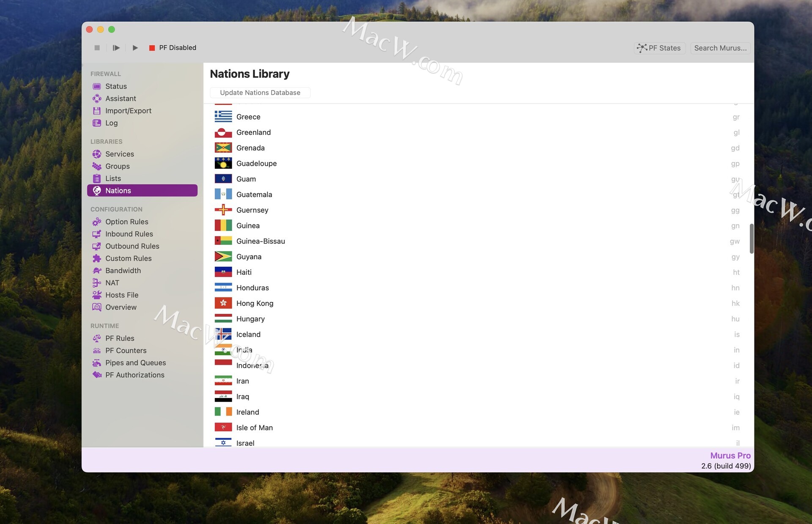This screenshot has height=524, width=812.
Task: Go to Services library
Action: pos(119,154)
